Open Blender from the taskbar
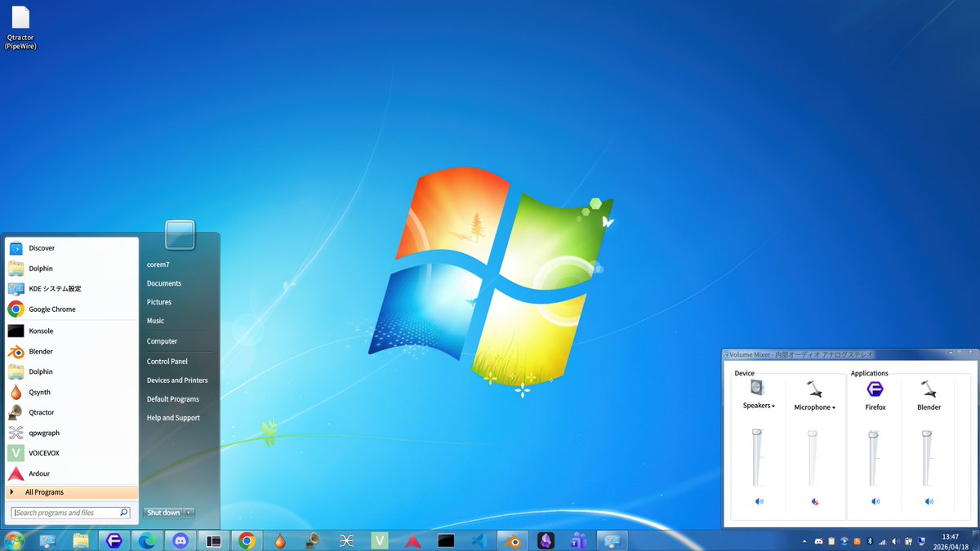The width and height of the screenshot is (980, 551). tap(513, 540)
